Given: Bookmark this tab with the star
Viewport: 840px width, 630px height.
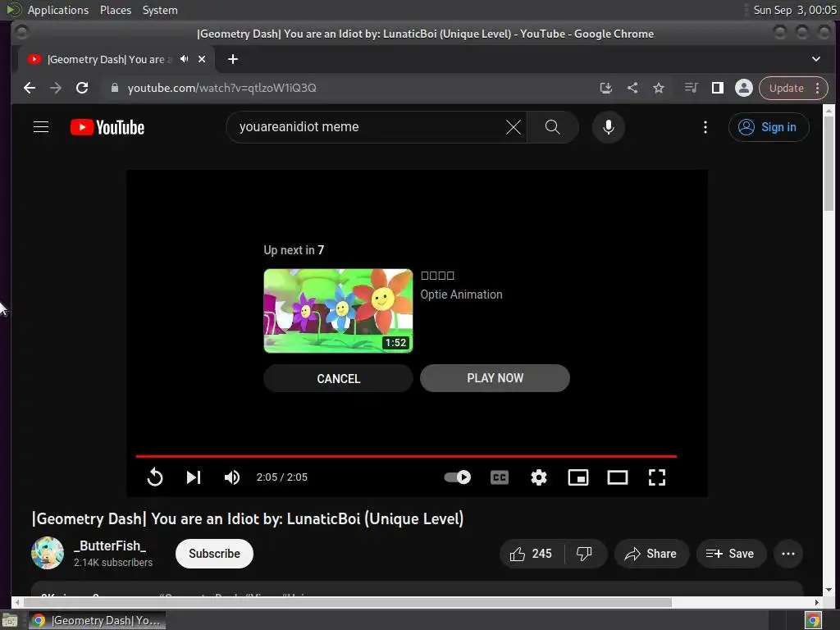Looking at the screenshot, I should click(659, 88).
